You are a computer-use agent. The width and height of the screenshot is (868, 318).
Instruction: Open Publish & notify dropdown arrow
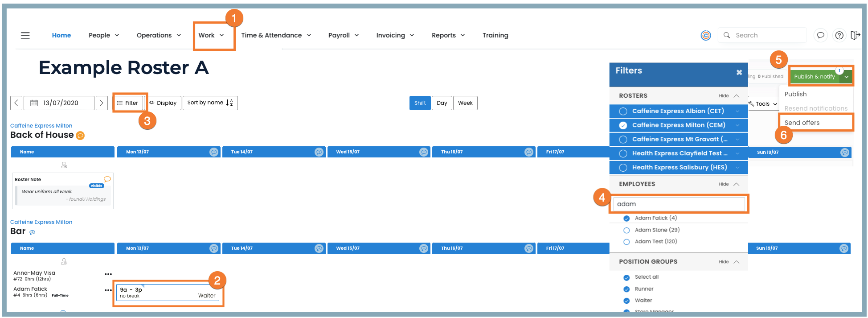point(846,77)
